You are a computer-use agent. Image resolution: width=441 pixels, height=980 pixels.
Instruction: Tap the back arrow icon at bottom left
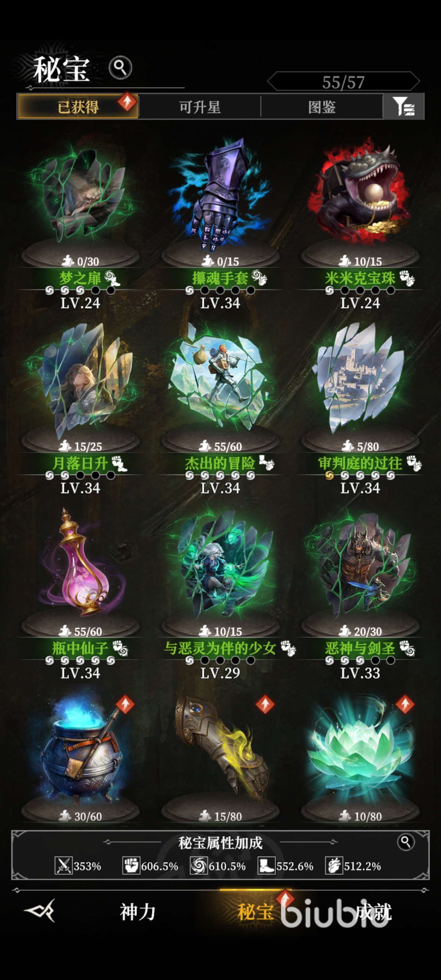click(40, 910)
